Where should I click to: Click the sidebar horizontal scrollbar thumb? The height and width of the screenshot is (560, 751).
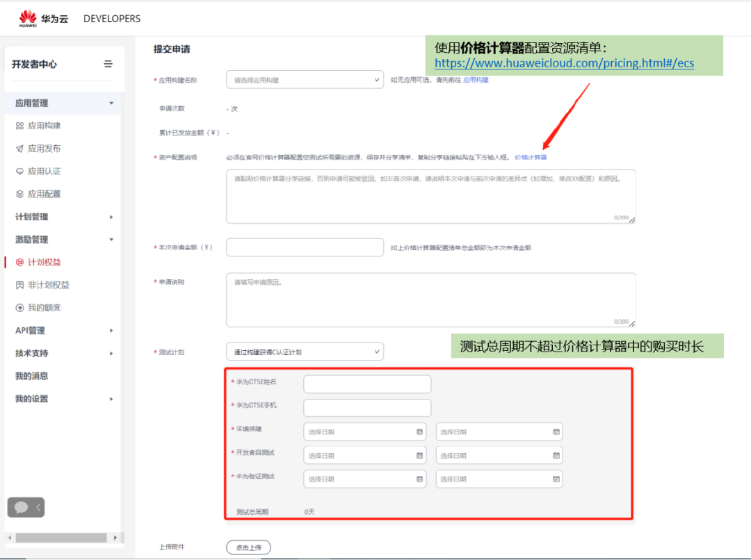click(x=60, y=538)
